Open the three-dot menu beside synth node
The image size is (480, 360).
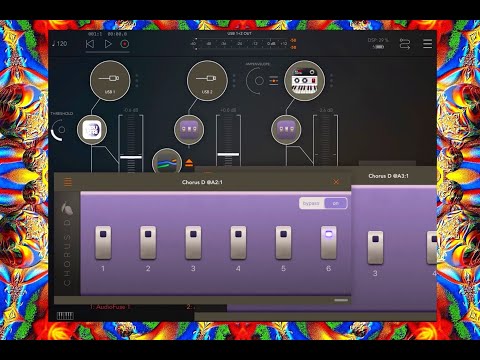[x=331, y=81]
